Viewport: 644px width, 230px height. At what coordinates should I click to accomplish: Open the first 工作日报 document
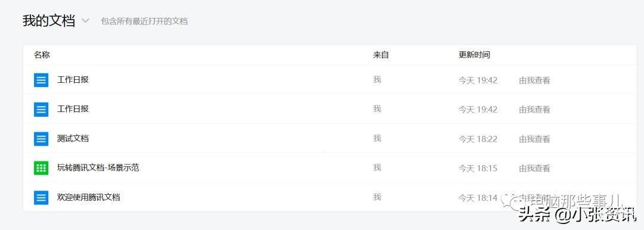coord(73,79)
